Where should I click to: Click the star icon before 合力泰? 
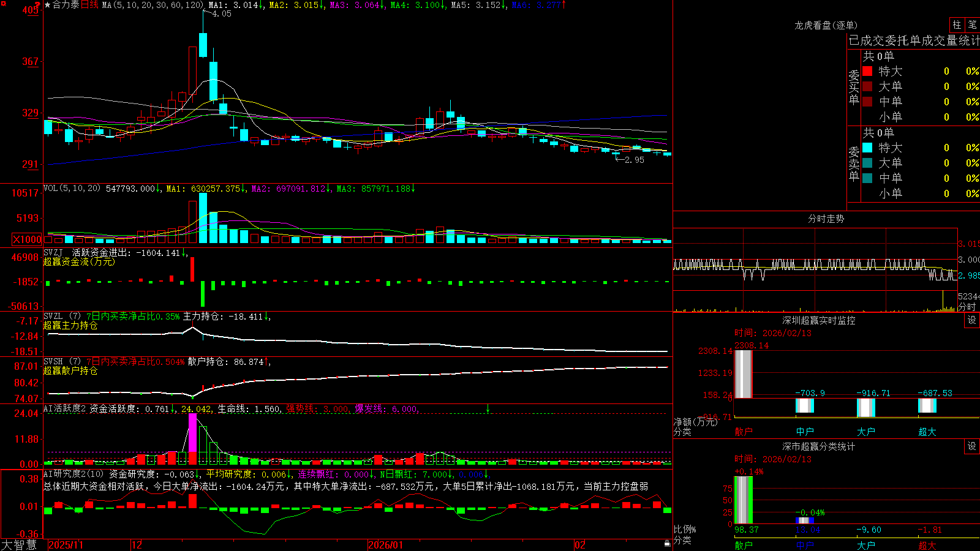tap(47, 6)
